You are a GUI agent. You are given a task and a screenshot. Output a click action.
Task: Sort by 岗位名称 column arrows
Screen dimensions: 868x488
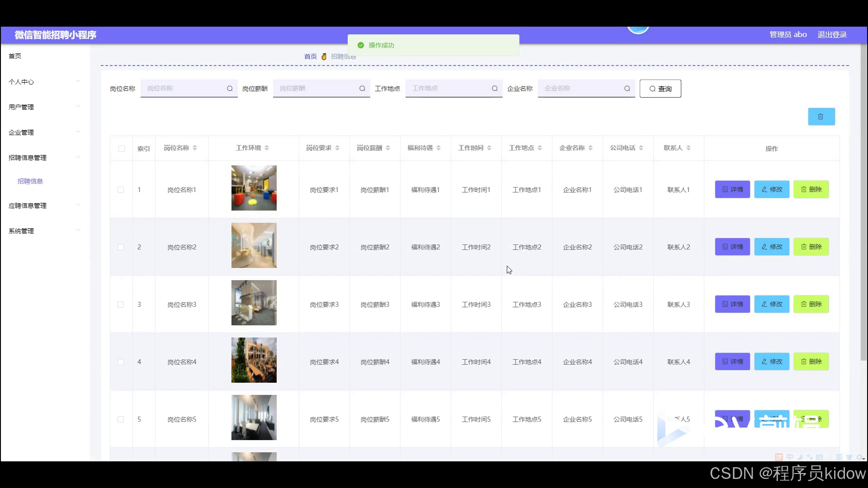195,148
